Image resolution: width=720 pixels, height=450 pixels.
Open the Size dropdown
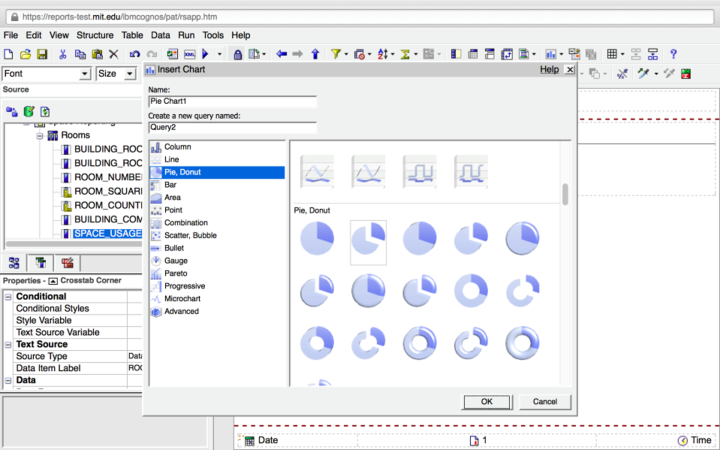(x=132, y=74)
